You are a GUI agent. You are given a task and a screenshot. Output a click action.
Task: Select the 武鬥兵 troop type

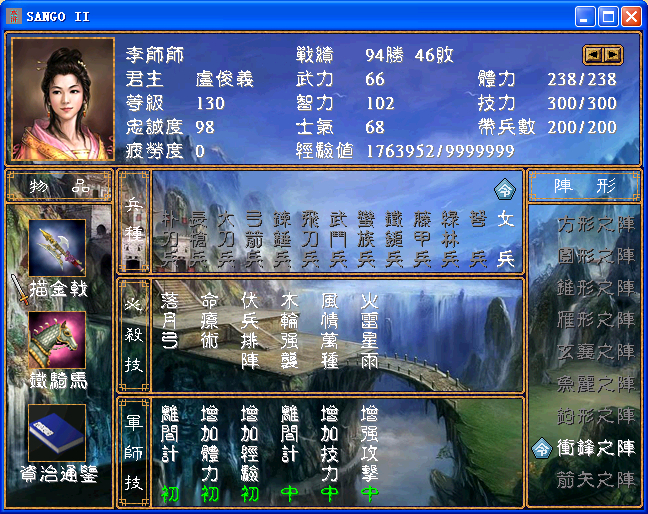coord(338,239)
